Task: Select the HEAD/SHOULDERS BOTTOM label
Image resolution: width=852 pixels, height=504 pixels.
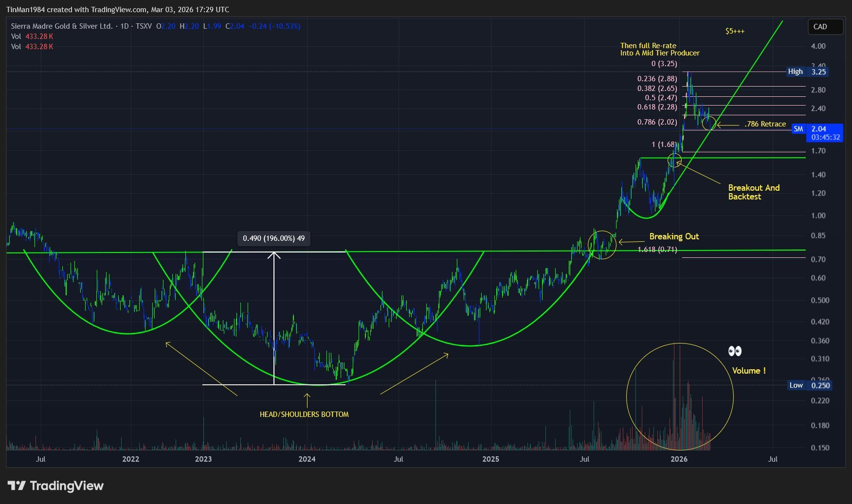Action: 304,414
